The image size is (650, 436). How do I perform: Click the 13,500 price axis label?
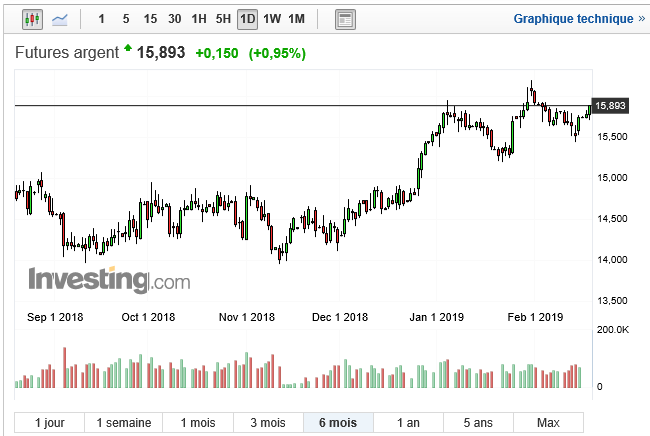tap(612, 301)
